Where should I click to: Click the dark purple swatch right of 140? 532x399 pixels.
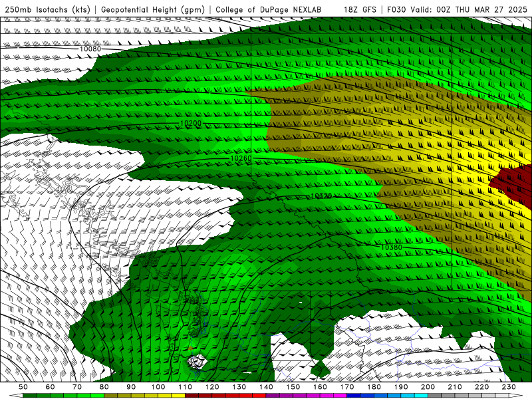point(273,396)
